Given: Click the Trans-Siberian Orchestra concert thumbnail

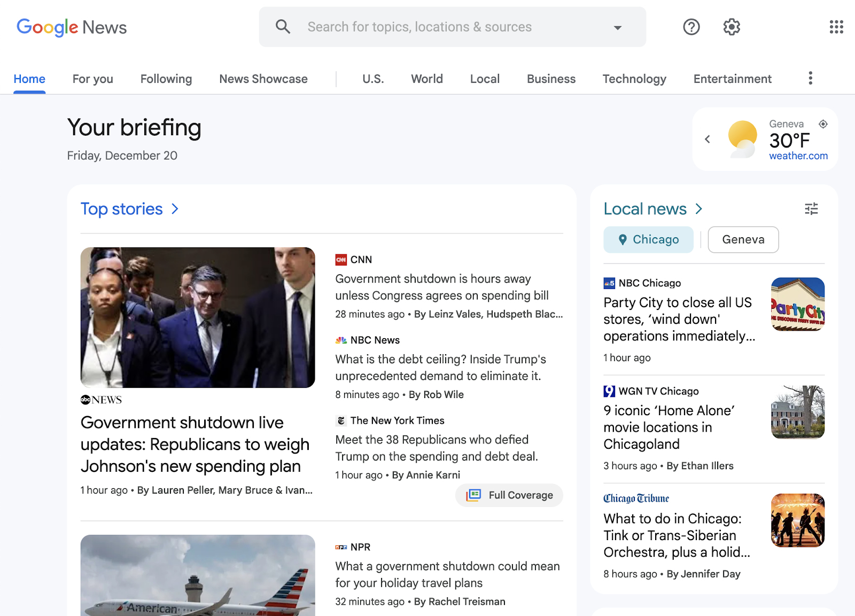Looking at the screenshot, I should pos(798,520).
